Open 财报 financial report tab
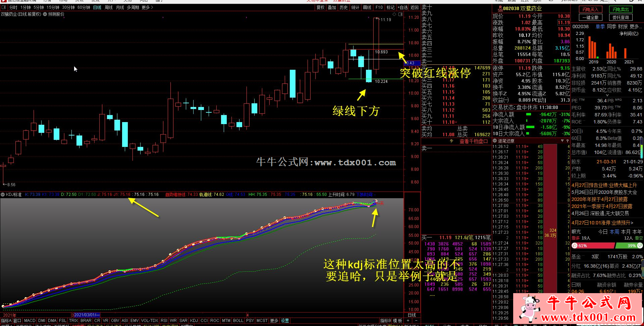Screen dimensions: 644x326 [x=623, y=26]
